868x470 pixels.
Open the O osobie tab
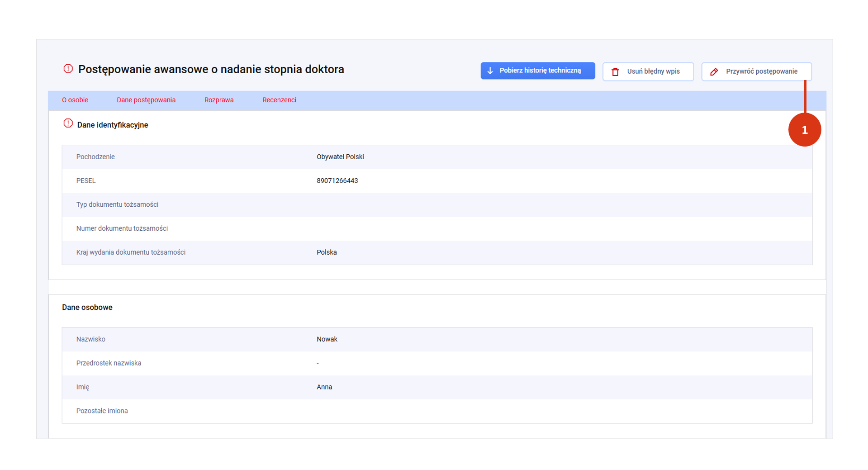pos(75,100)
